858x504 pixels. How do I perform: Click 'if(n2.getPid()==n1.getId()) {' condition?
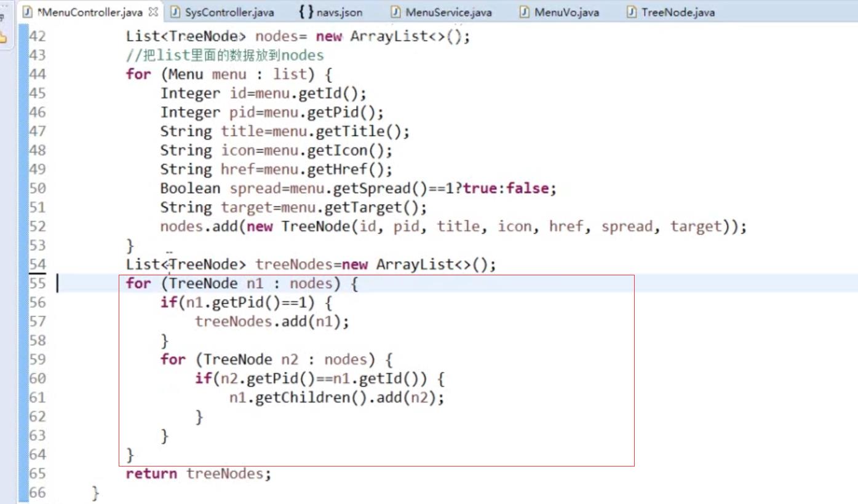tap(319, 379)
